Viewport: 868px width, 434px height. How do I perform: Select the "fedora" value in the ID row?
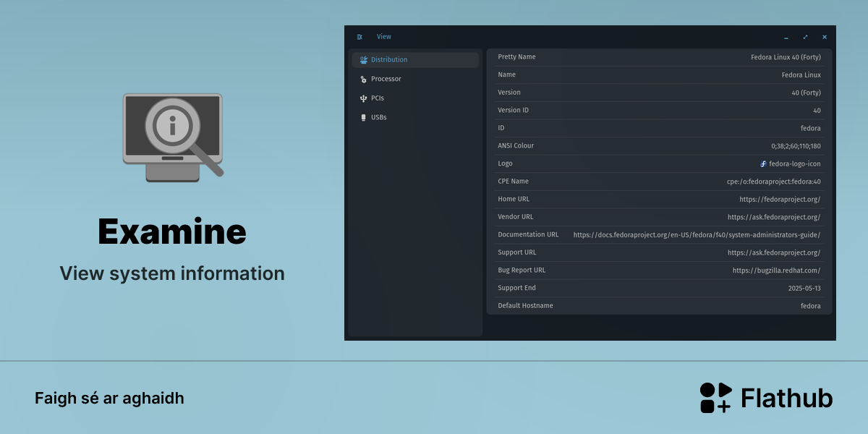(810, 128)
